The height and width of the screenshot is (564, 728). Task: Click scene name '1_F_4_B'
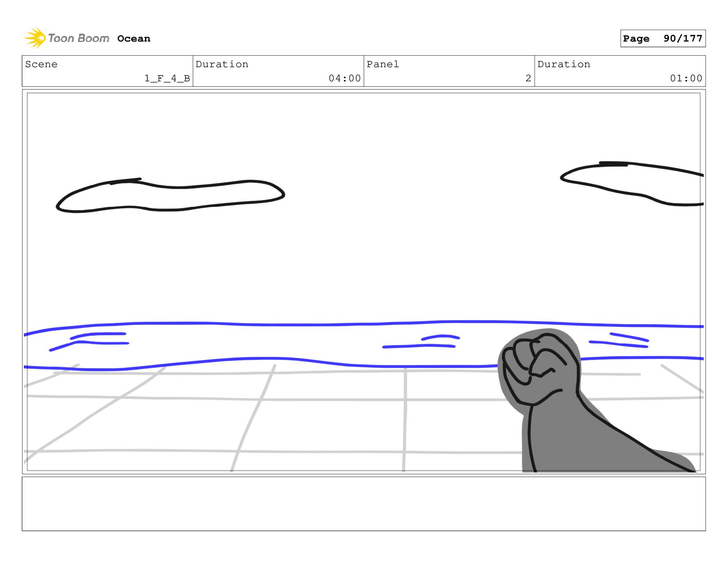click(167, 78)
